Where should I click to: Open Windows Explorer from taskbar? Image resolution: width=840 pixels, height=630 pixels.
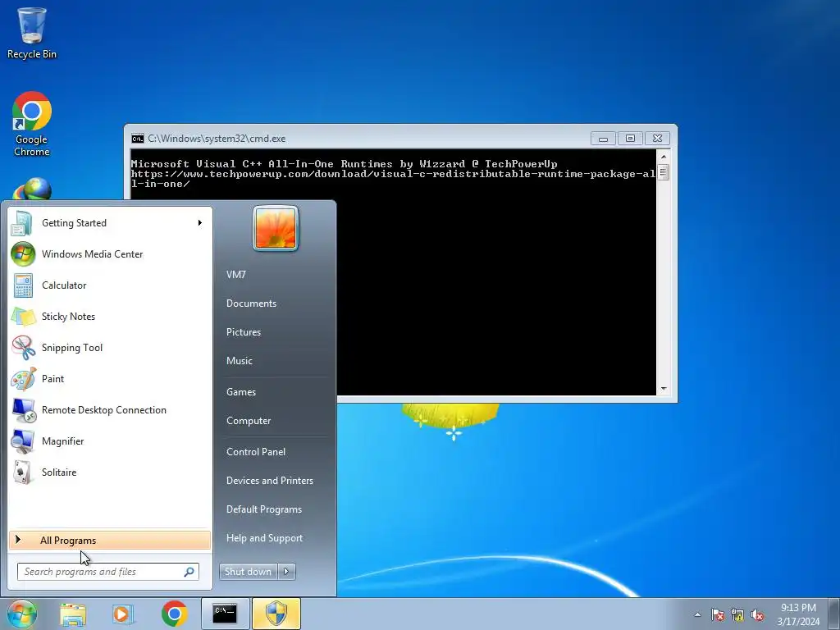tap(73, 614)
